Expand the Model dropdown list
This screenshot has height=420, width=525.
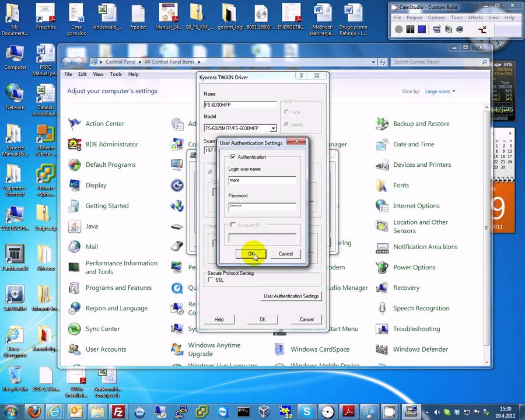pyautogui.click(x=273, y=128)
